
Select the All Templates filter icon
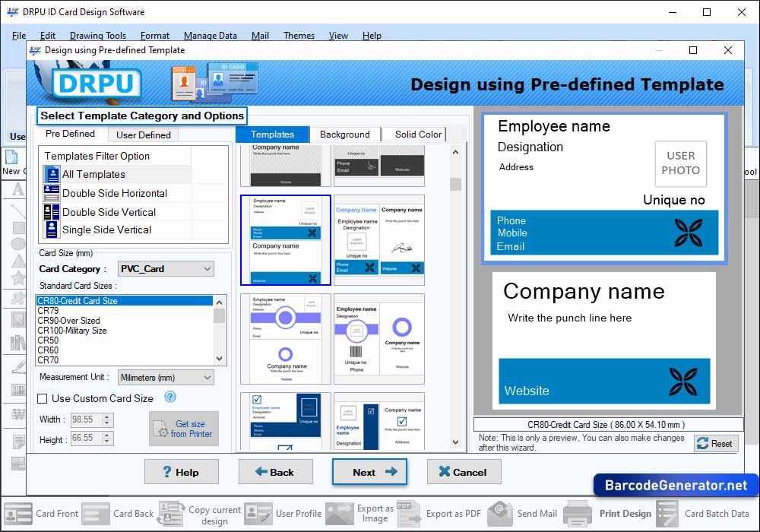tap(52, 175)
